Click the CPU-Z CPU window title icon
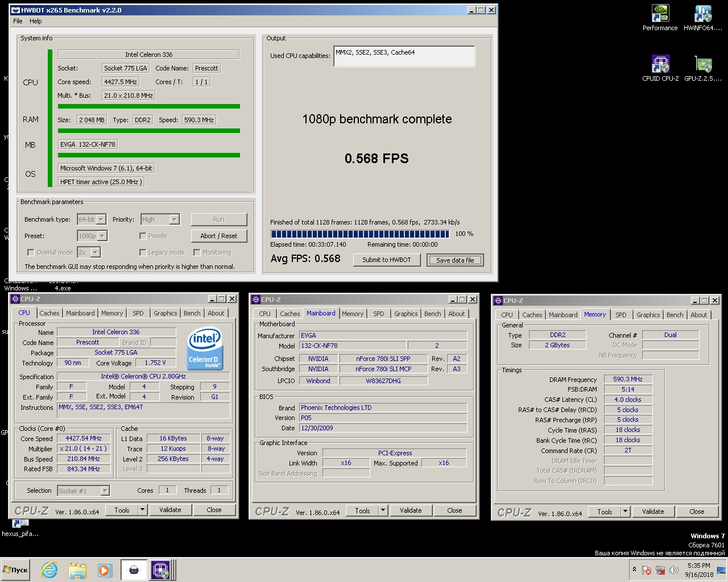The image size is (728, 582). (15, 299)
